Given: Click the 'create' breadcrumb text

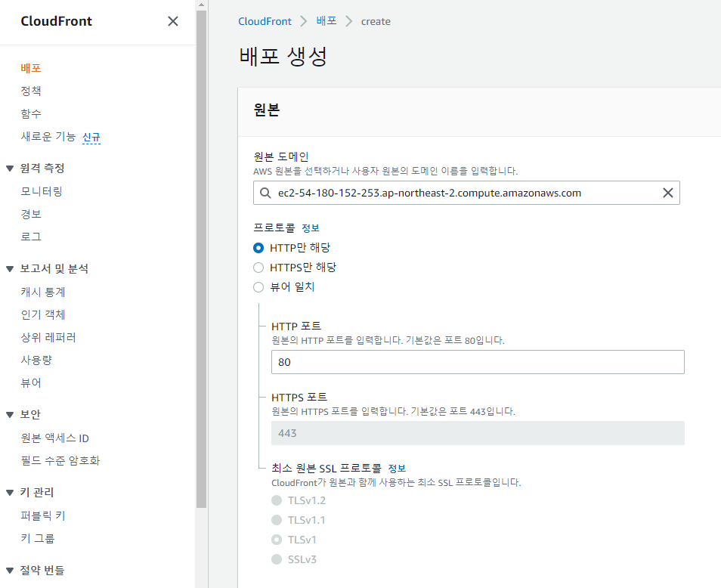Looking at the screenshot, I should point(376,22).
